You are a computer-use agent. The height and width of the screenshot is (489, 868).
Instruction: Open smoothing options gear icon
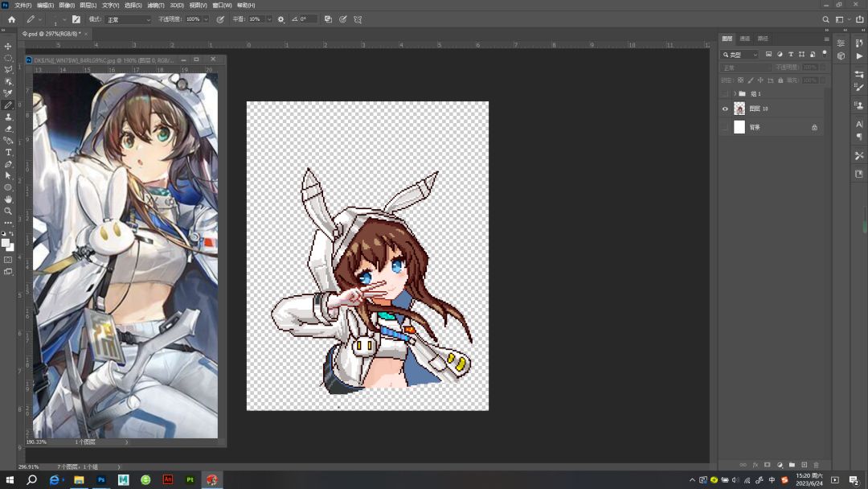280,19
